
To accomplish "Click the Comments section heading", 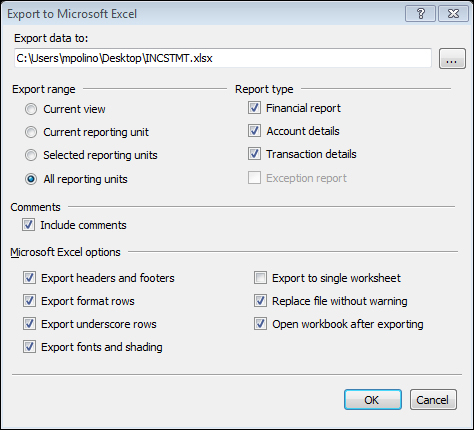I will pos(35,207).
